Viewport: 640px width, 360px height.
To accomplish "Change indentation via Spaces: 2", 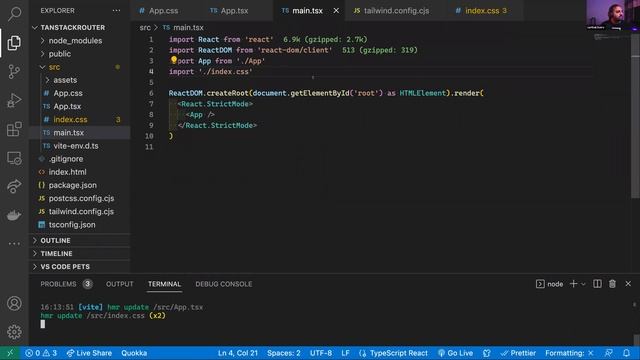I will tap(284, 353).
